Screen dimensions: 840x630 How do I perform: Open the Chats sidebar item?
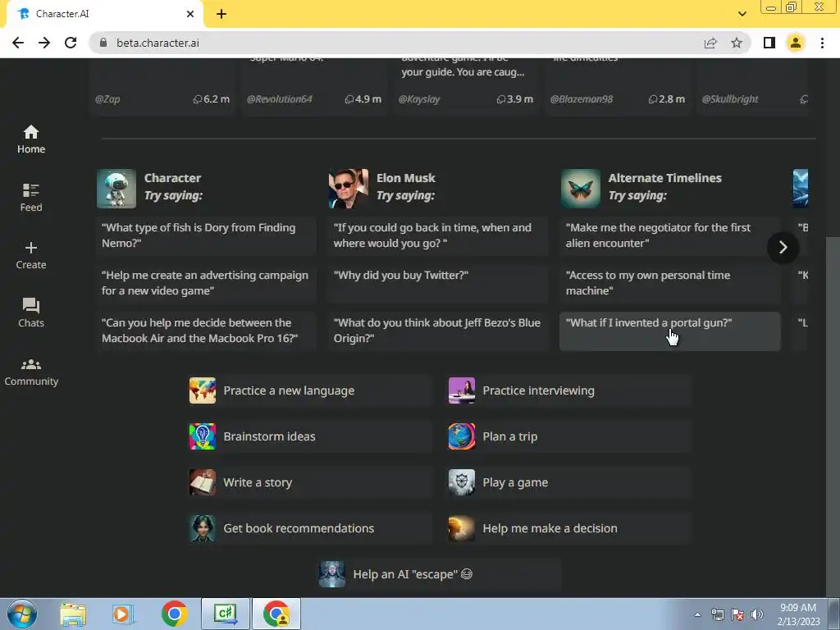(x=30, y=313)
